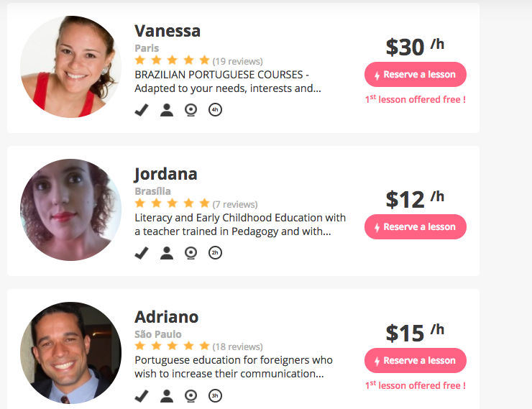Viewport: 532px width, 409px height.
Task: Open Vanessa's profile photo
Action: pos(70,67)
